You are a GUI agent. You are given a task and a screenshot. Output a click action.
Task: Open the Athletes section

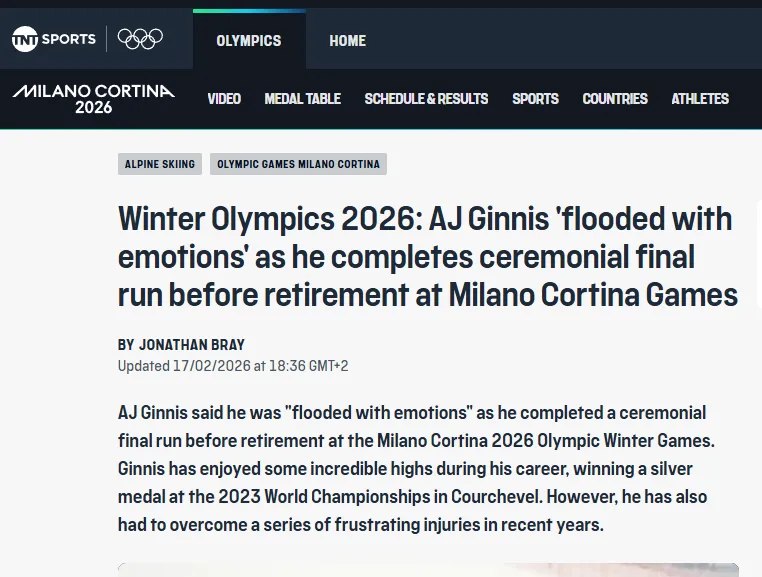pos(700,99)
